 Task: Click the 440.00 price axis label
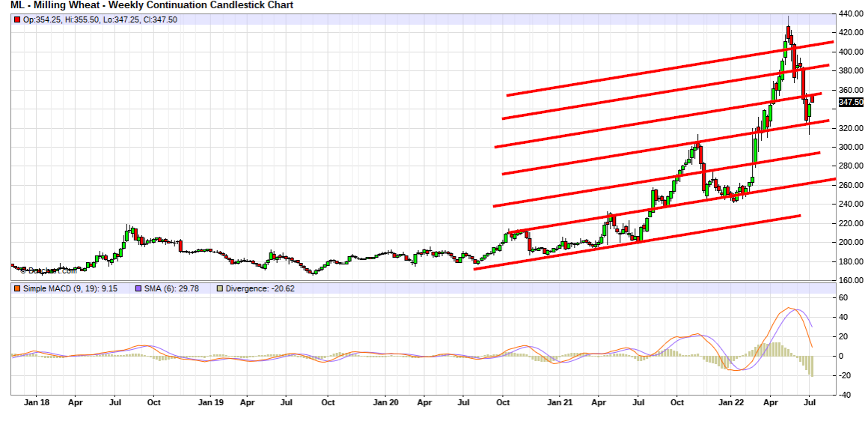click(851, 13)
